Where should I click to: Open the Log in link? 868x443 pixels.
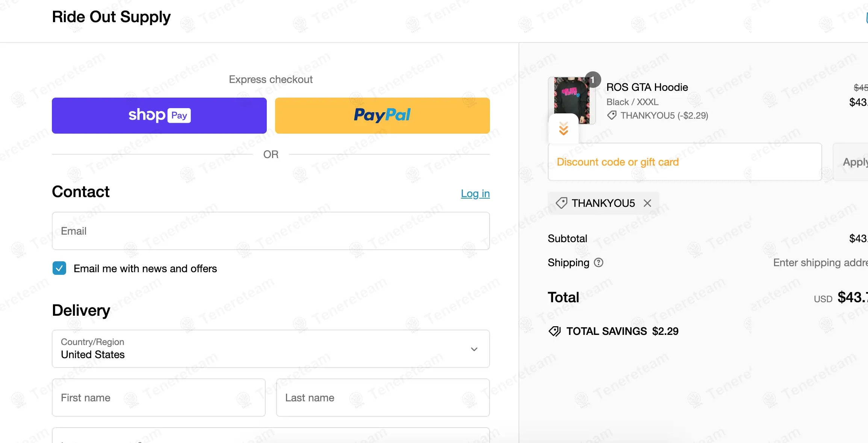pos(475,194)
